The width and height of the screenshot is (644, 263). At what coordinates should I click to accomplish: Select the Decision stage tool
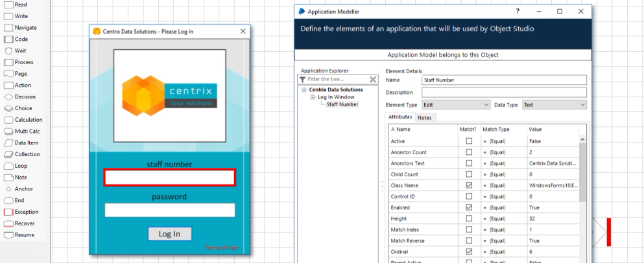pyautogui.click(x=19, y=97)
